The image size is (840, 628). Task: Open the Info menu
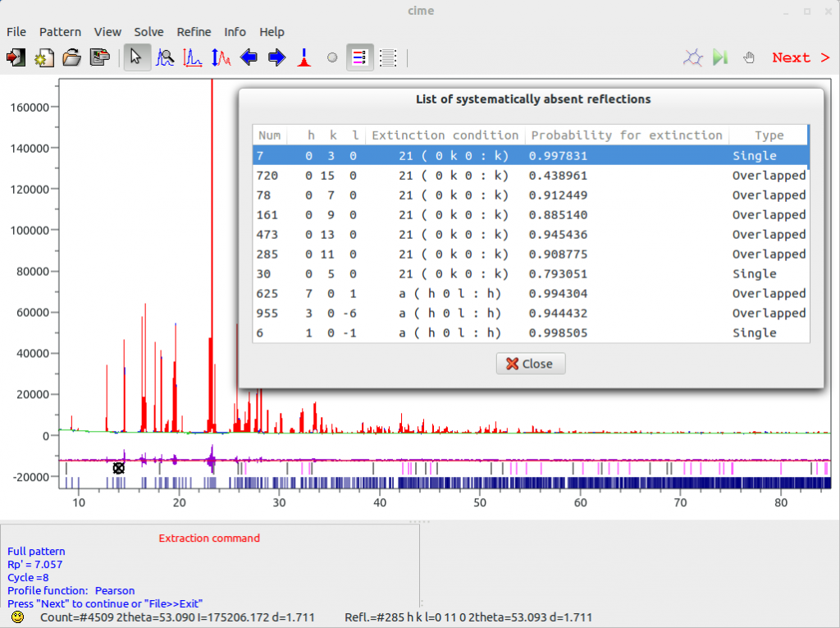(x=235, y=32)
